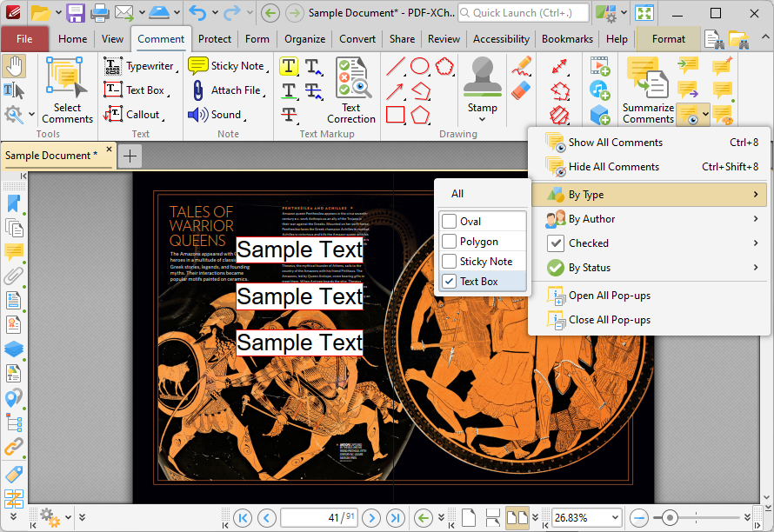Switch to the Organize tab

click(304, 39)
